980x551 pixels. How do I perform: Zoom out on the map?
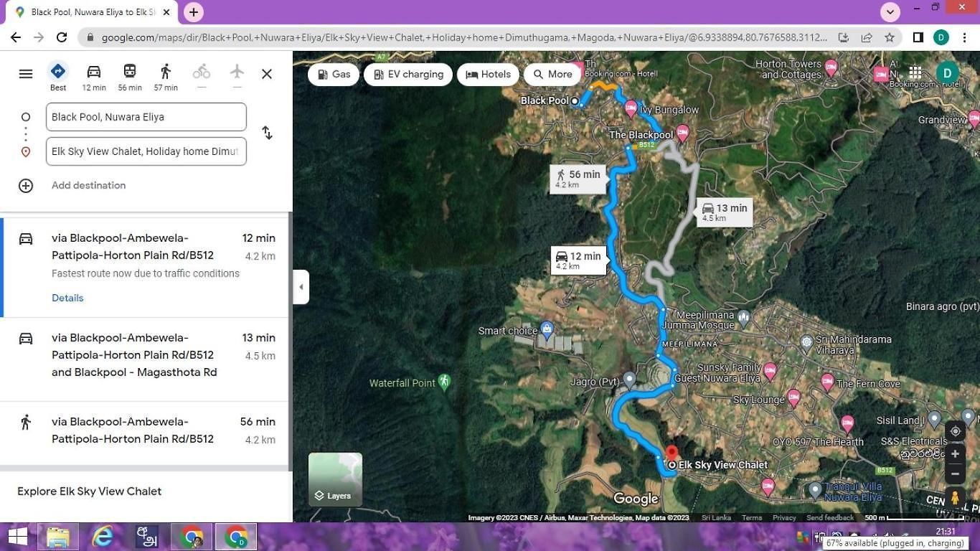click(955, 474)
